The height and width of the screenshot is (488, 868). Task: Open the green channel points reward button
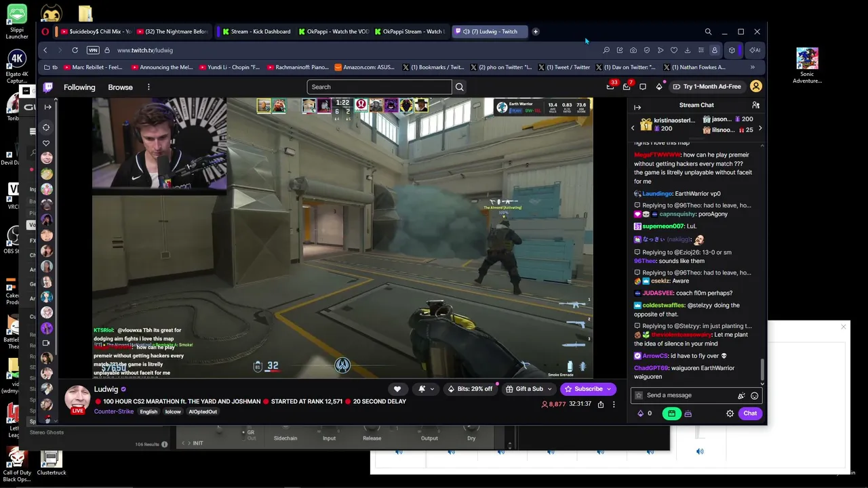[x=671, y=413]
